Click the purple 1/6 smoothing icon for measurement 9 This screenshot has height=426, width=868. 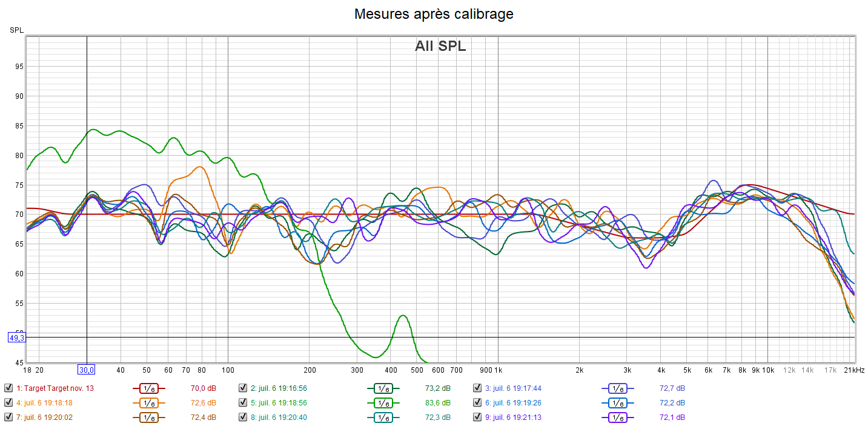(x=617, y=418)
